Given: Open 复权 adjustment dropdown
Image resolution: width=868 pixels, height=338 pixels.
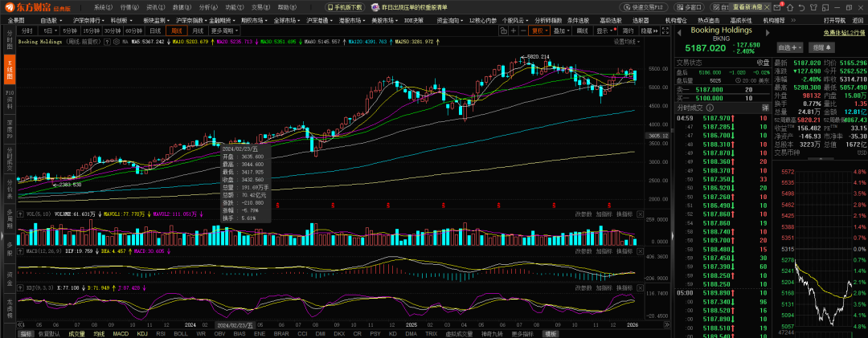Looking at the screenshot, I should click(x=539, y=31).
